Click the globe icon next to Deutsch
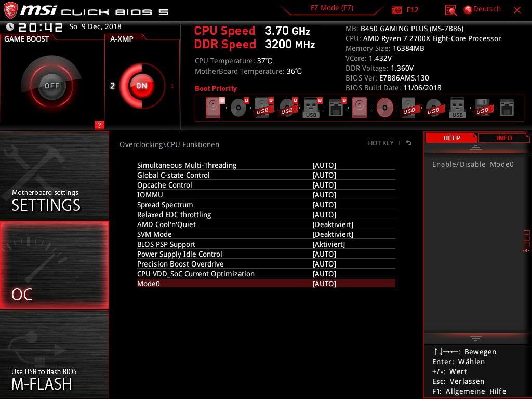 (x=468, y=9)
